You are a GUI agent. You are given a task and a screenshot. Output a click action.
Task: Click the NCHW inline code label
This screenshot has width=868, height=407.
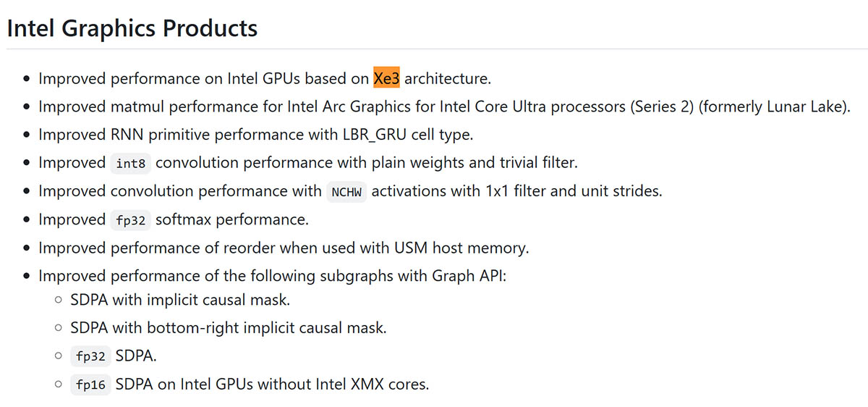(x=346, y=192)
